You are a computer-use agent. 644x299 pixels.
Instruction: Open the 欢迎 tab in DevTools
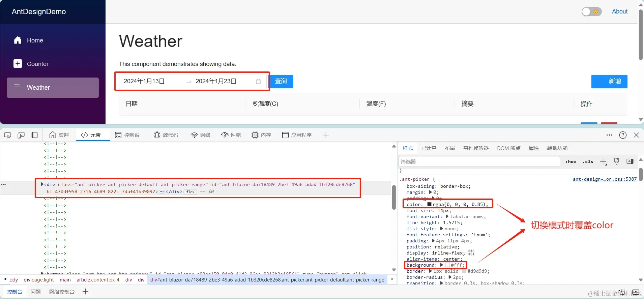pyautogui.click(x=59, y=135)
